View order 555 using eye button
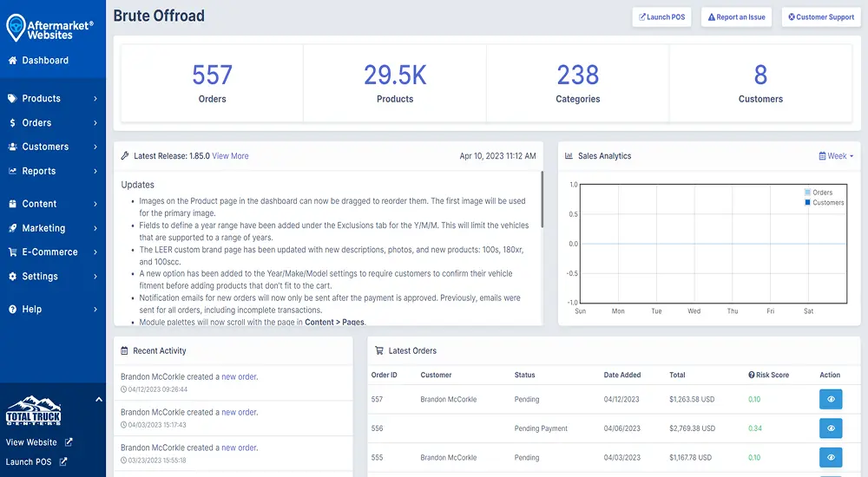 click(831, 457)
